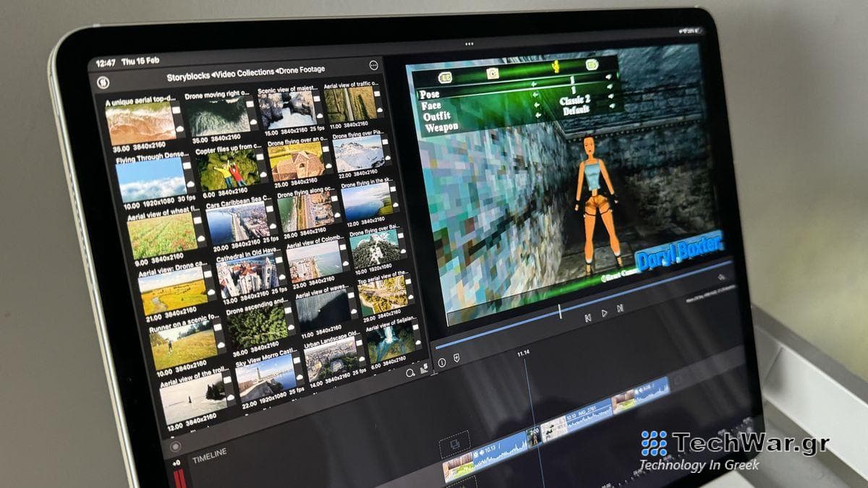The height and width of the screenshot is (488, 868).
Task: Open the search icon in media browser
Action: (x=410, y=373)
